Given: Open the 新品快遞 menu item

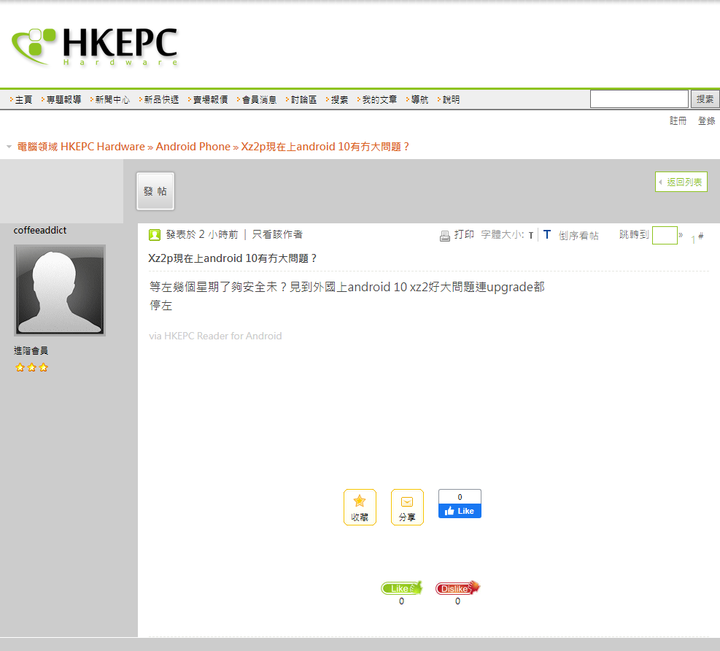Looking at the screenshot, I should pyautogui.click(x=162, y=100).
